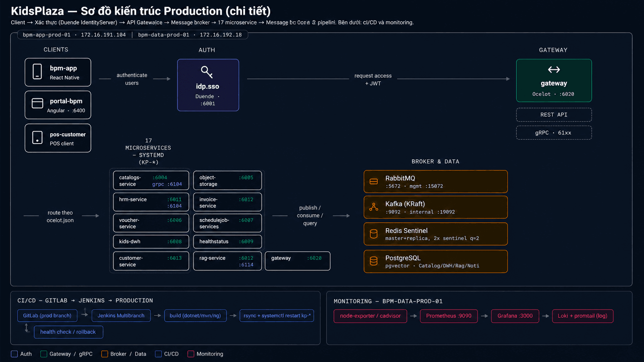This screenshot has width=644, height=362.
Task: Click the catalogs-service node
Action: point(151,180)
